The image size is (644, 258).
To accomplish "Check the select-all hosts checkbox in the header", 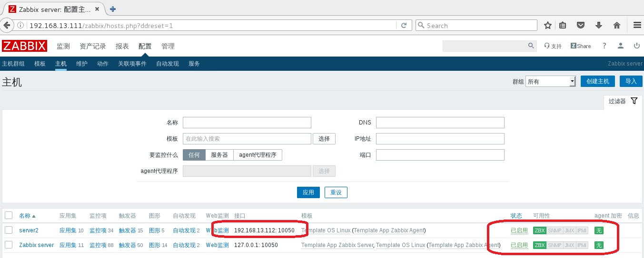I will 9,215.
